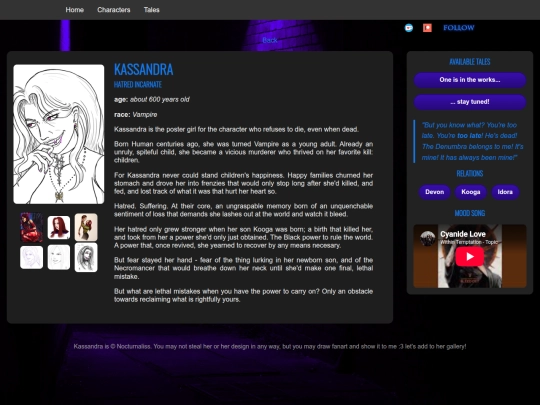Click the 'race: Vampire' line
Viewport: 540px width, 405px height.
tap(136, 115)
